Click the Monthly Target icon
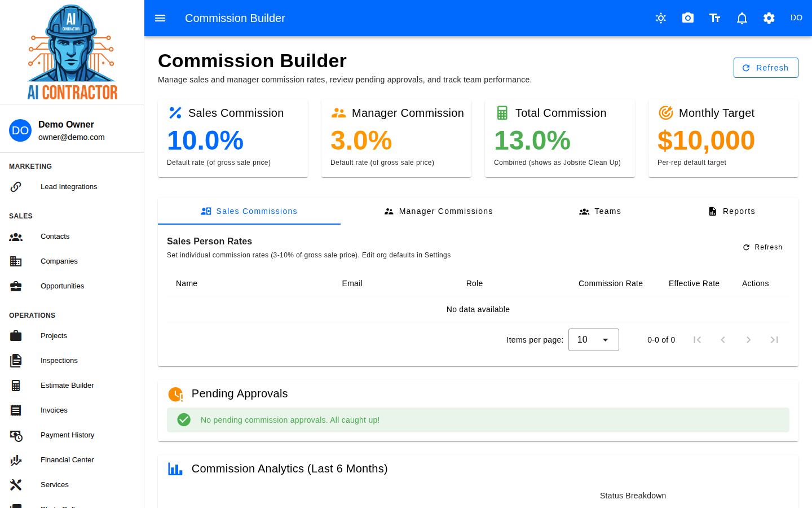812x508 pixels. (x=666, y=113)
